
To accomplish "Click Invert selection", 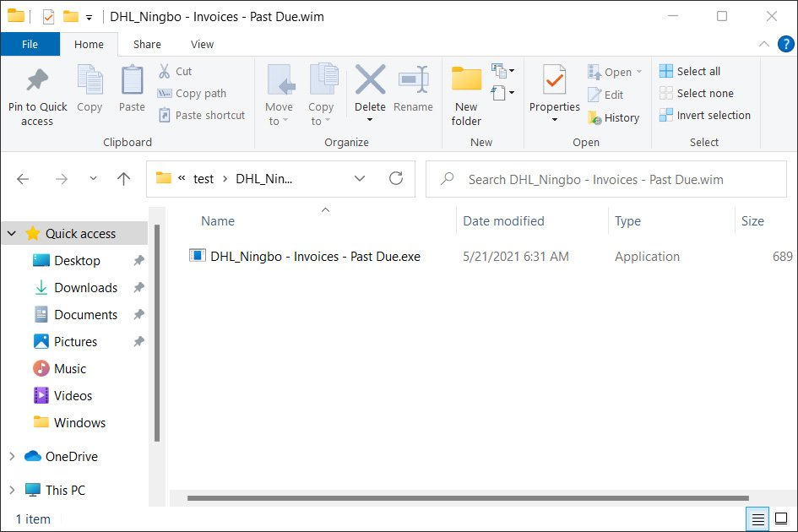I will tap(705, 115).
